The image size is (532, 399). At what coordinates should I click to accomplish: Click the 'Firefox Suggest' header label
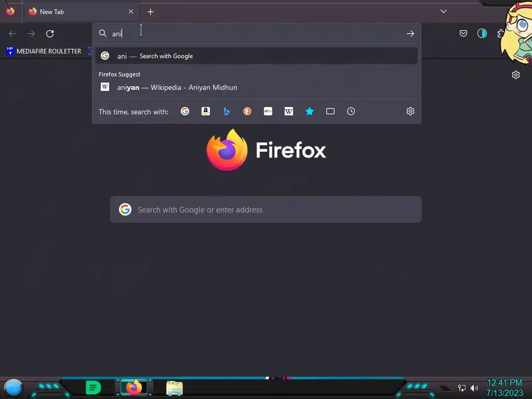(x=119, y=74)
